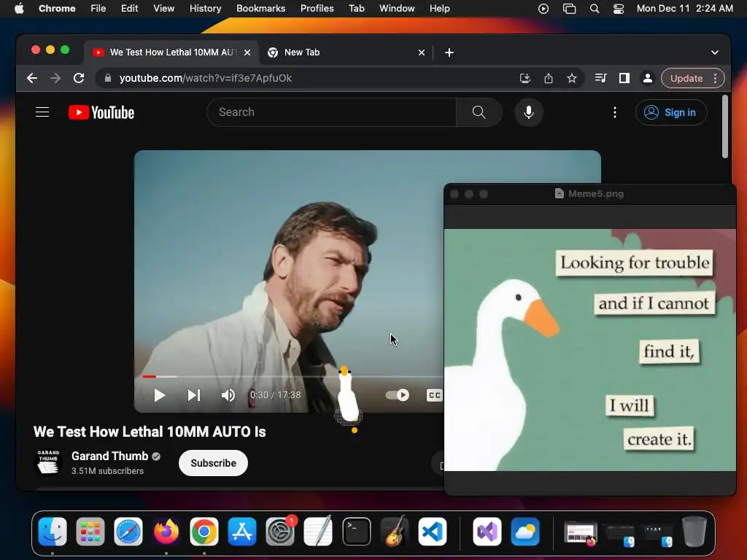The height and width of the screenshot is (560, 747).
Task: Open Spotlight search in menu bar
Action: (x=594, y=9)
